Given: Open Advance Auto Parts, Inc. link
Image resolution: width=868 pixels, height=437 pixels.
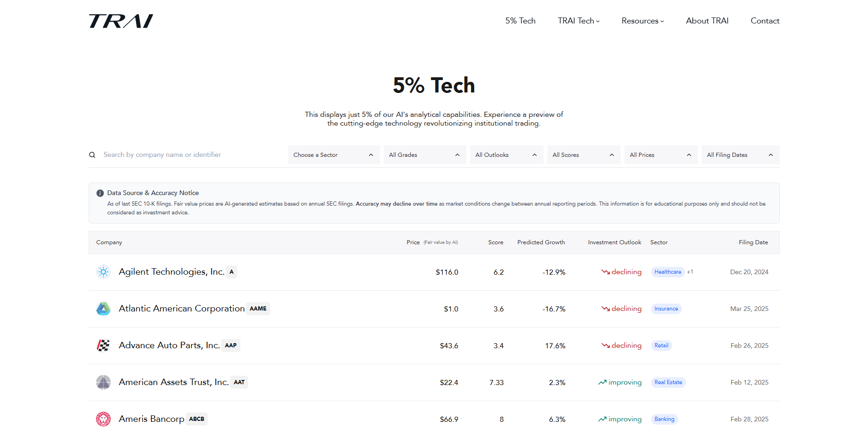Looking at the screenshot, I should tap(169, 345).
